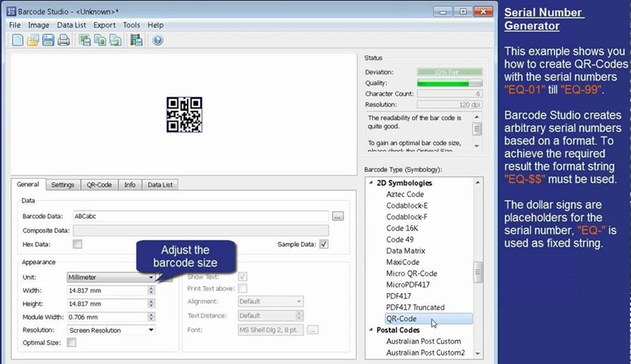Switch to the Data List tab
631x364 pixels.
(160, 185)
